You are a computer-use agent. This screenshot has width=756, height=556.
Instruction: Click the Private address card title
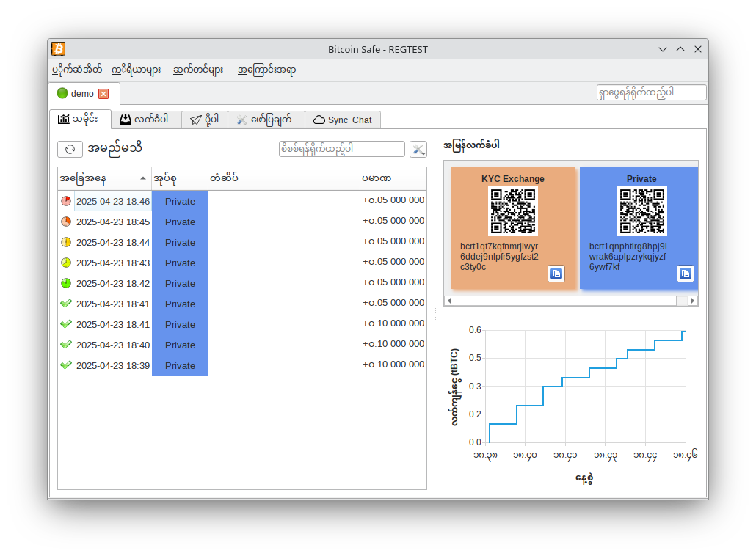coord(641,179)
